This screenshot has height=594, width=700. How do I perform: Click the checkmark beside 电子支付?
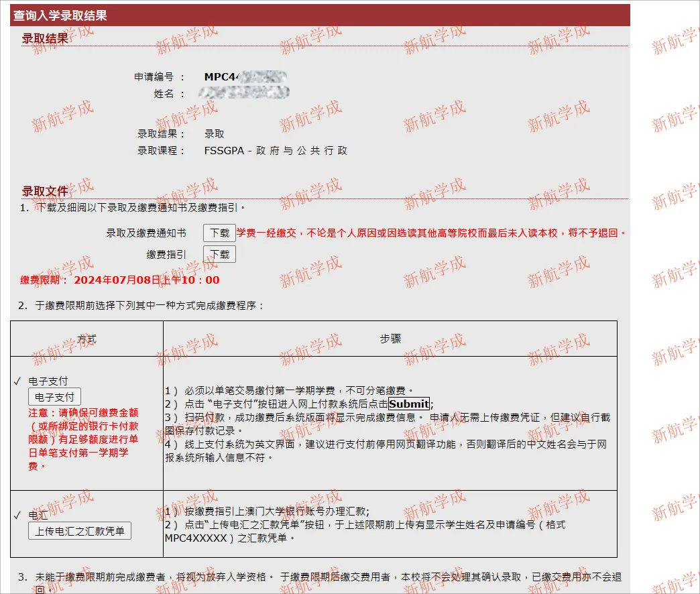17,381
